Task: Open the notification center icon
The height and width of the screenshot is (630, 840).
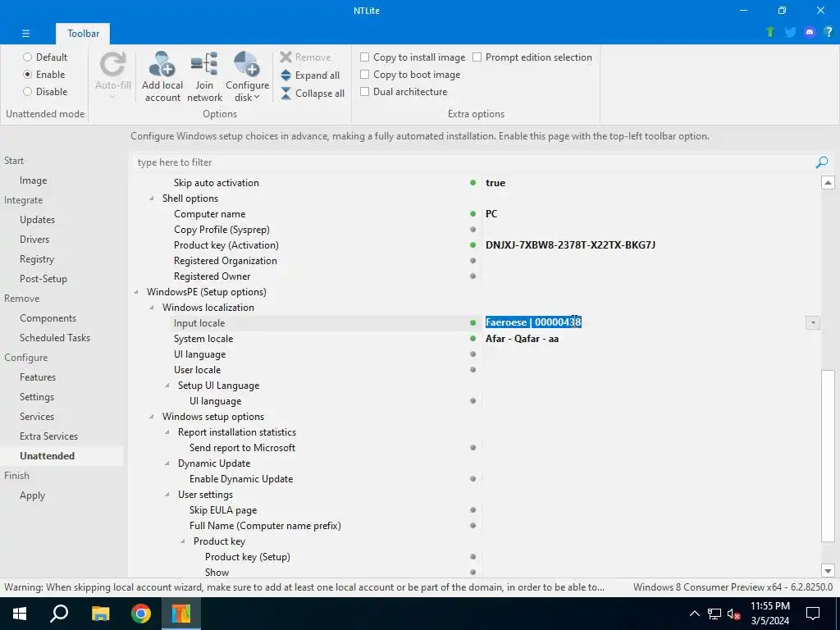Action: tap(813, 614)
